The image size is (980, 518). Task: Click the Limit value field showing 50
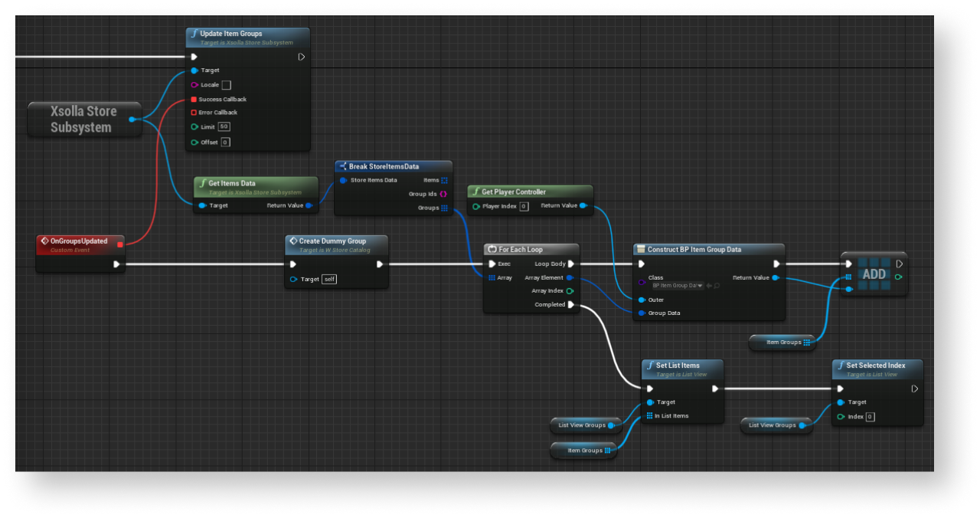[224, 127]
